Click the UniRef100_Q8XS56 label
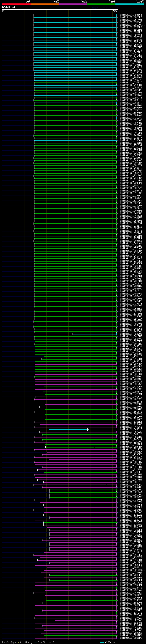This screenshot has height=644, width=146. click(131, 633)
